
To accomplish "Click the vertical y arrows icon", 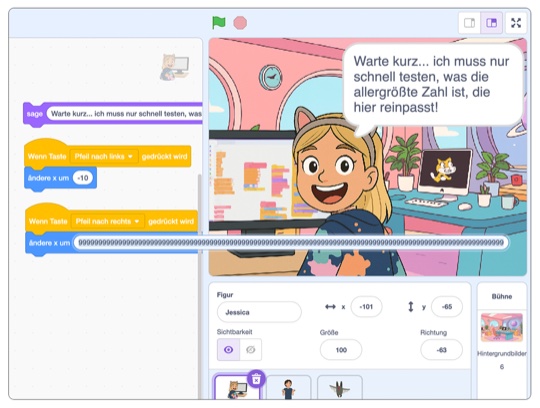I will [411, 306].
